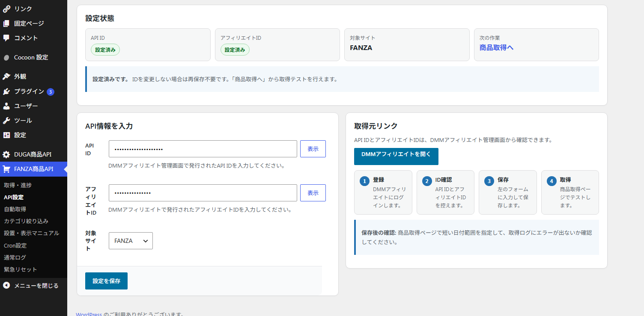Click the 設定を保存 button
Viewport: 644px width, 316px height.
click(106, 281)
